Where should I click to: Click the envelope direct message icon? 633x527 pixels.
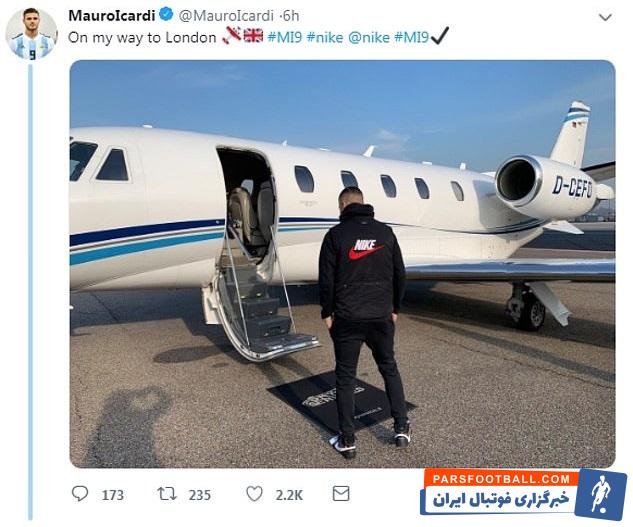(x=341, y=493)
